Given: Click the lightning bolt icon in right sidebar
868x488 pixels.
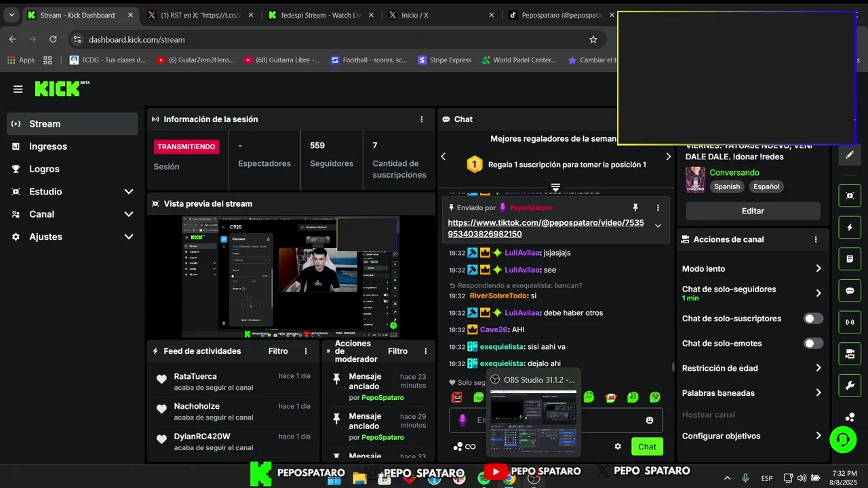Looking at the screenshot, I should (x=850, y=227).
